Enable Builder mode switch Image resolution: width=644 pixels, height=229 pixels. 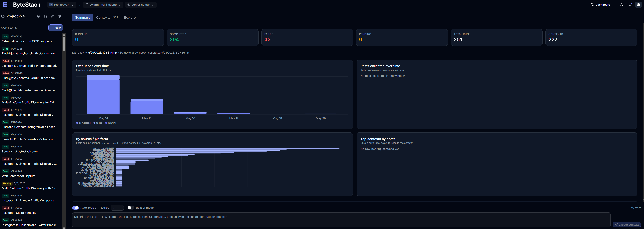[x=130, y=208]
